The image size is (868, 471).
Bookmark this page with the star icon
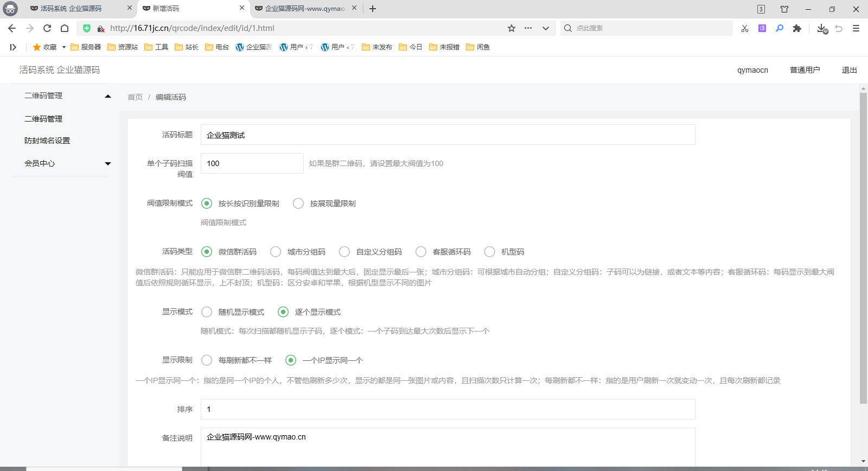pyautogui.click(x=511, y=28)
